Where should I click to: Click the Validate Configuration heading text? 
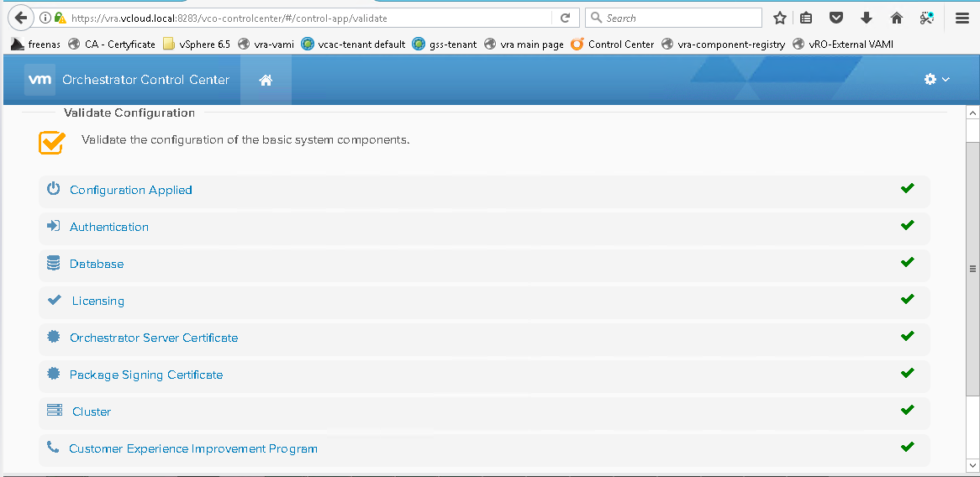[129, 113]
